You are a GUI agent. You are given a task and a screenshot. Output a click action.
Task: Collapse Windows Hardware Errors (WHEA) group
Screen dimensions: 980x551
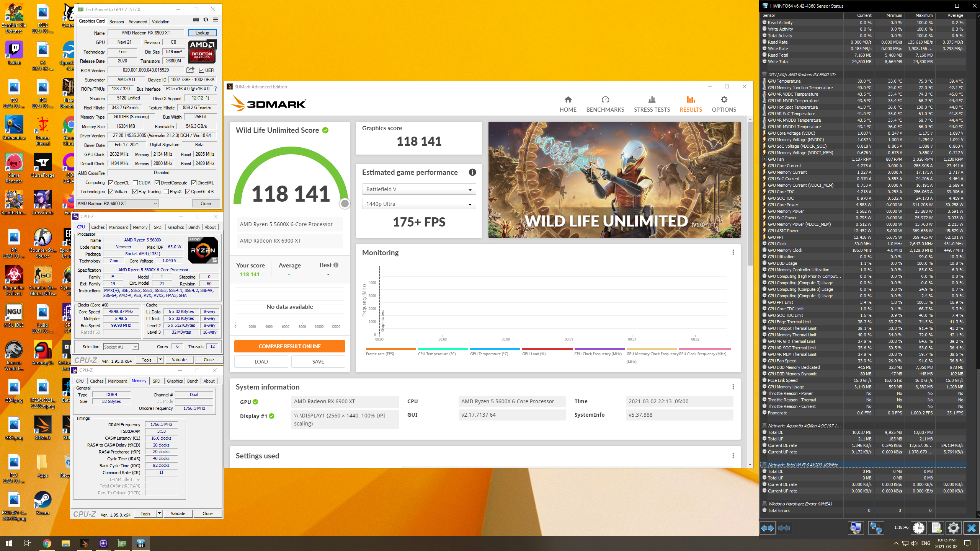[x=764, y=504]
